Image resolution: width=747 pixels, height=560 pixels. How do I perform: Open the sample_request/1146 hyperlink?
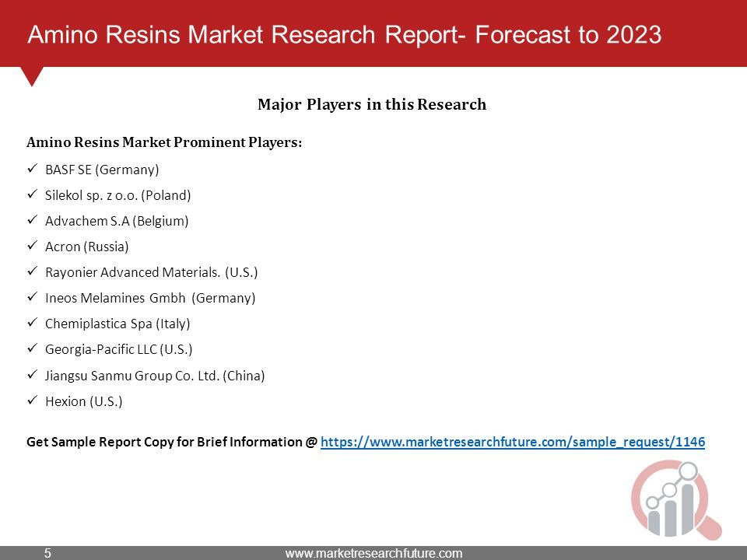tap(513, 442)
